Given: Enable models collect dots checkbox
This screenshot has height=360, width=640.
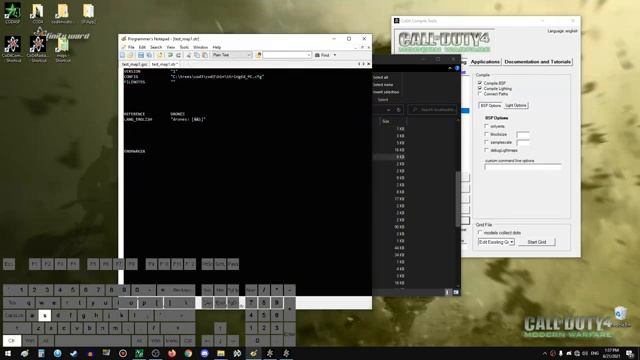Looking at the screenshot, I should (x=480, y=232).
